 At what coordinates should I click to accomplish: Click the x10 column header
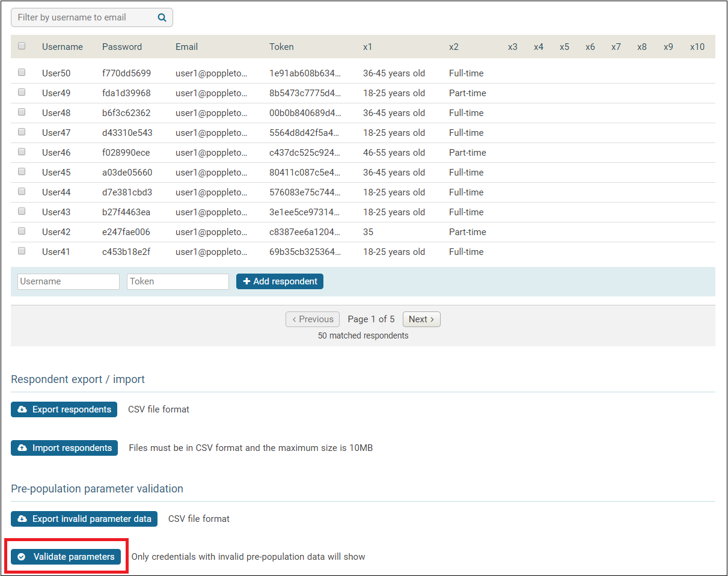(x=697, y=47)
